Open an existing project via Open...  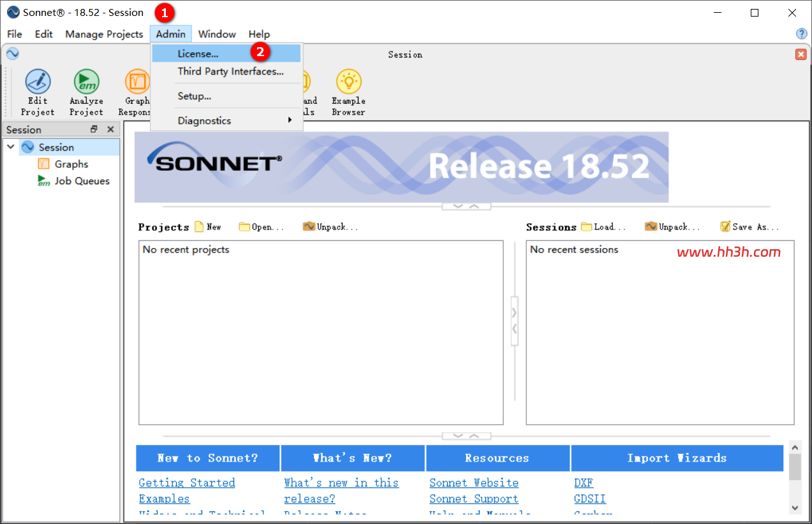point(262,227)
